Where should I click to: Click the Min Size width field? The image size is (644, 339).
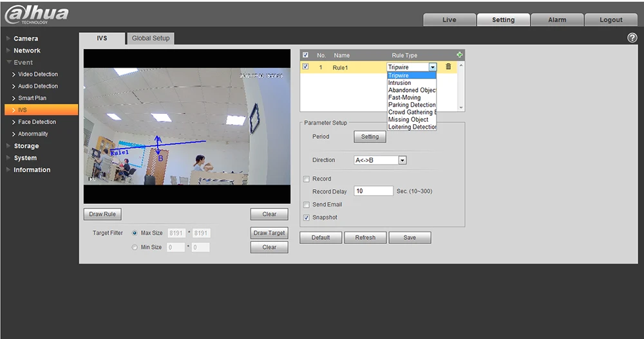pyautogui.click(x=176, y=248)
